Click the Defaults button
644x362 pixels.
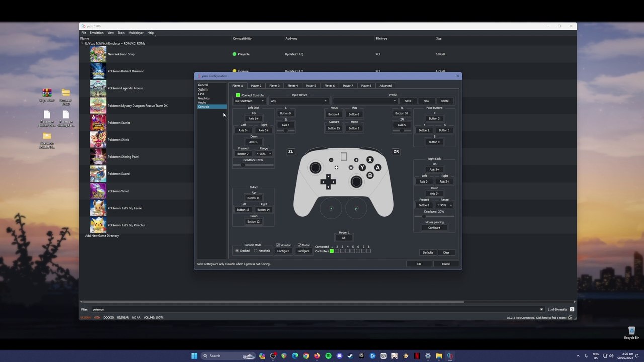point(428,252)
